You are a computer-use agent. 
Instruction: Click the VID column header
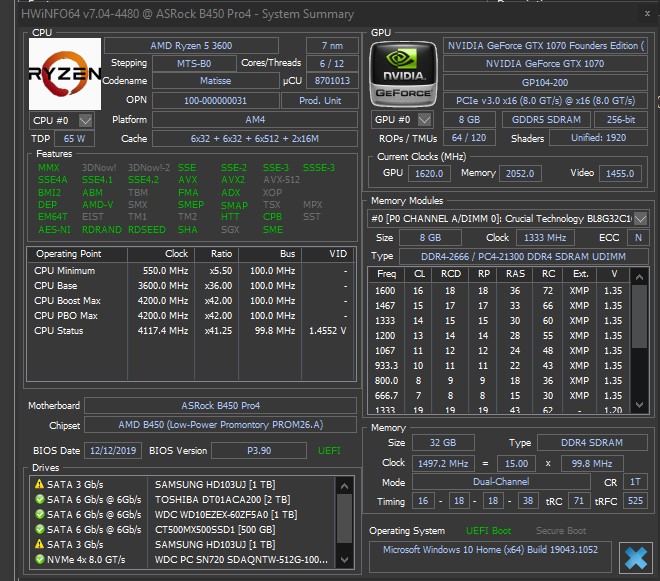tap(328, 254)
